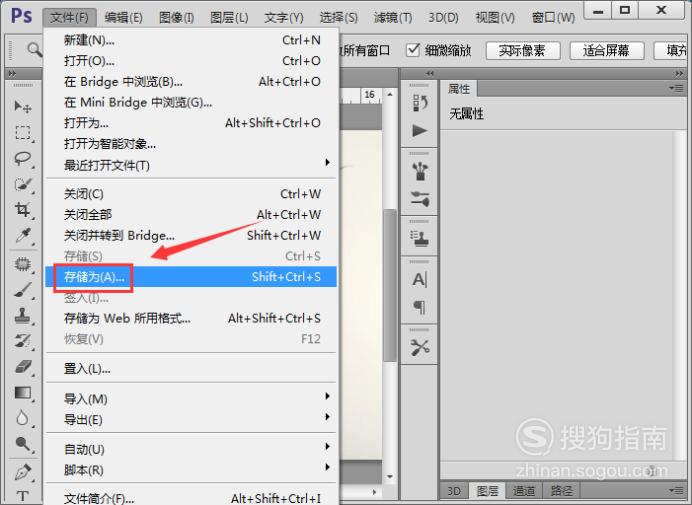Switch to the 图层 tab

(487, 491)
